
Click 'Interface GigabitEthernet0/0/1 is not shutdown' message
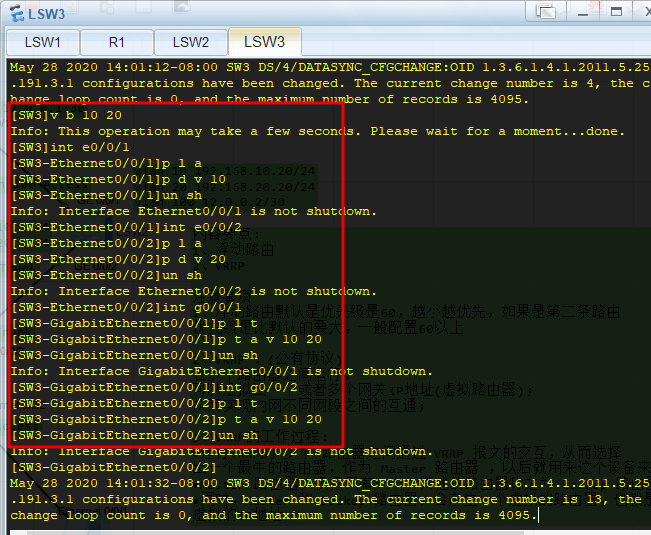pos(245,371)
